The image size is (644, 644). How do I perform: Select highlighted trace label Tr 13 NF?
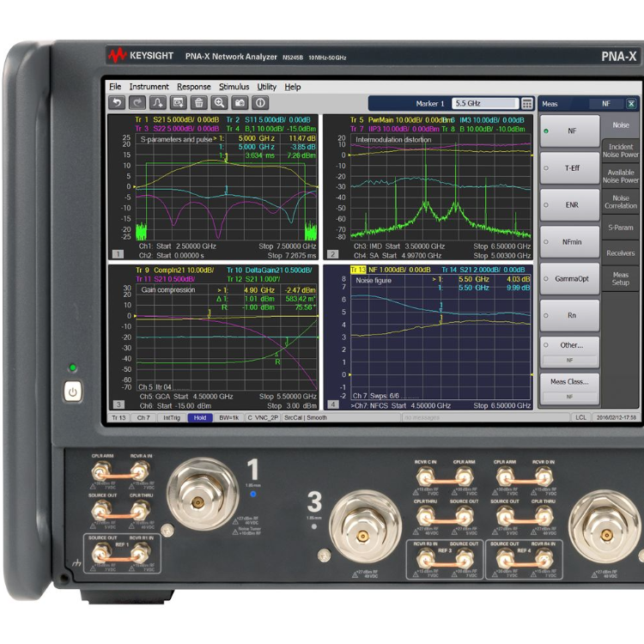click(390, 270)
